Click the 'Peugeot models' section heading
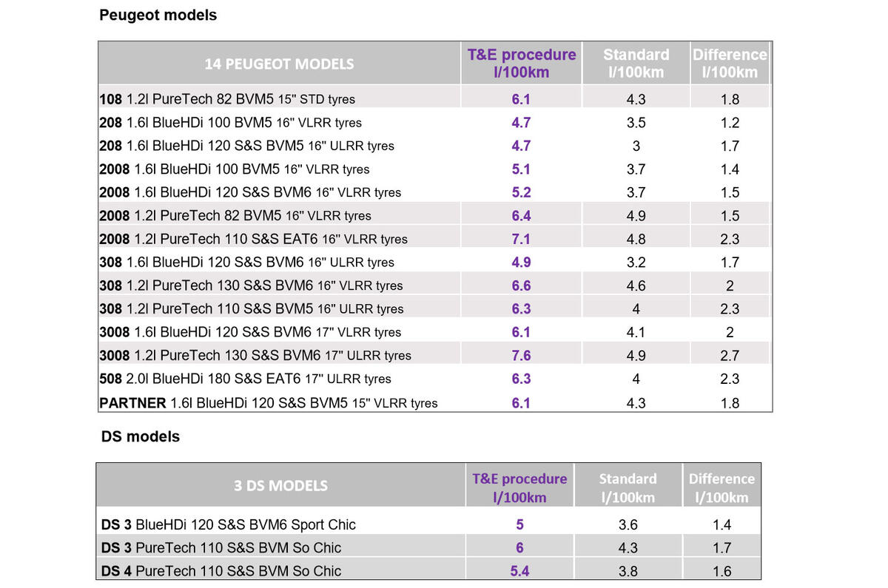The width and height of the screenshot is (888, 588). [158, 15]
